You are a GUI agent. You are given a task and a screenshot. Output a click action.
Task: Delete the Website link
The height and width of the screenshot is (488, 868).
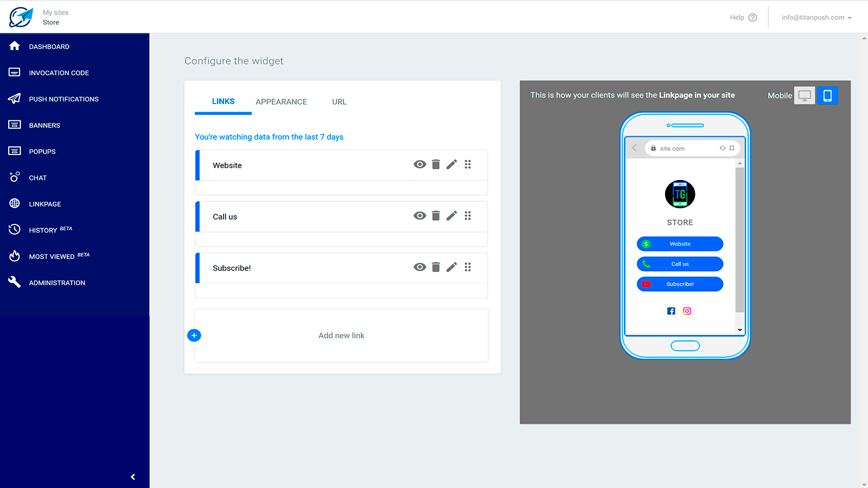(436, 164)
